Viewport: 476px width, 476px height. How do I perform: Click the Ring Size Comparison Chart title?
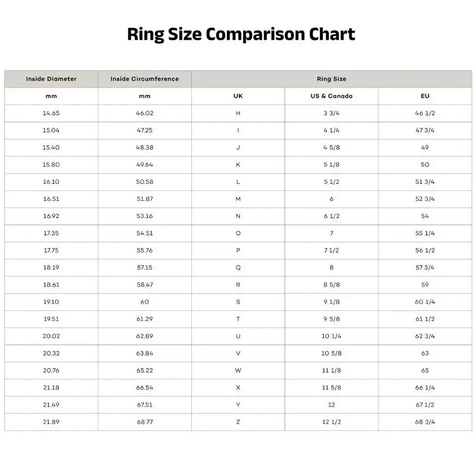point(241,34)
